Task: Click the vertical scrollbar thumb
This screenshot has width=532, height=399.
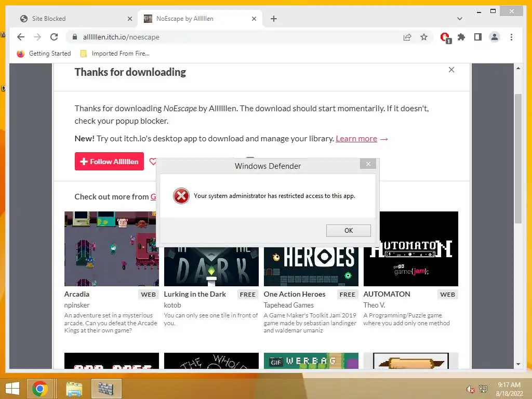Action: tap(518, 158)
